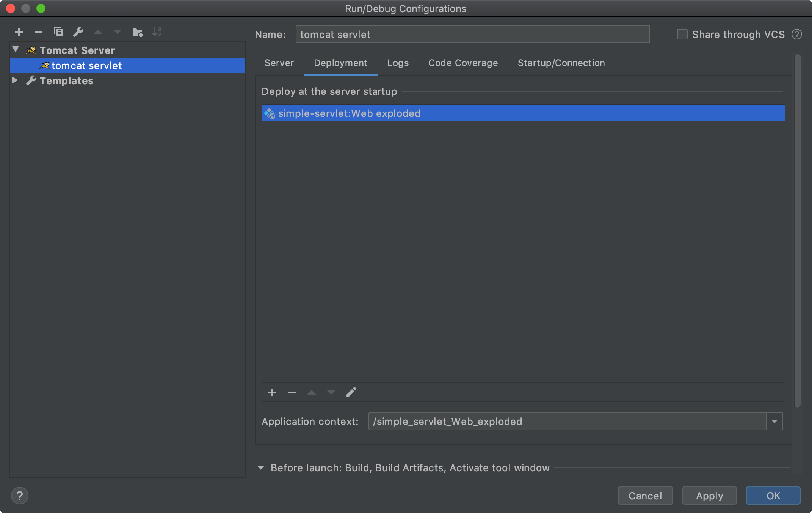
Task: Click the copy configuration icon
Action: click(x=58, y=32)
